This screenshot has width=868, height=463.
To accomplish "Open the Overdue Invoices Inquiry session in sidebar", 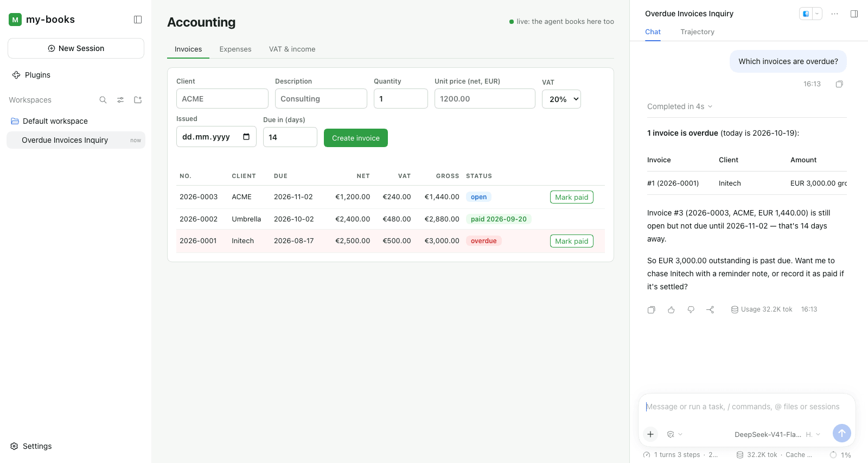I will [76, 140].
